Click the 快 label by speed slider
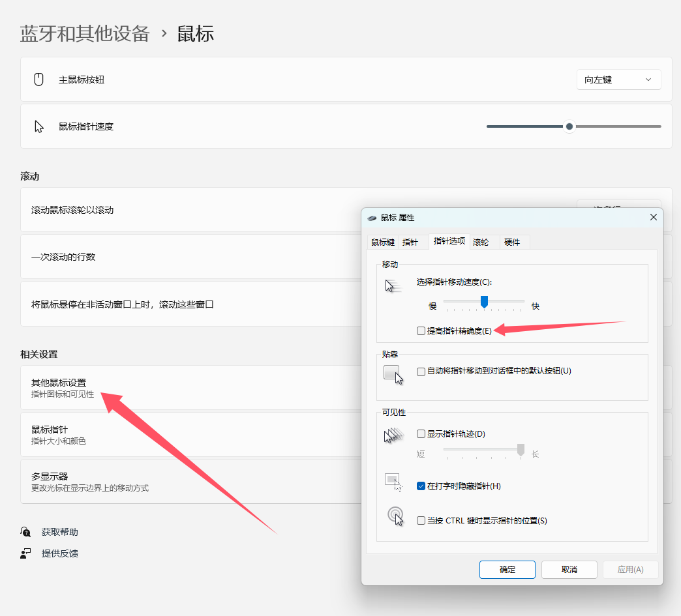The height and width of the screenshot is (616, 681). tap(536, 306)
